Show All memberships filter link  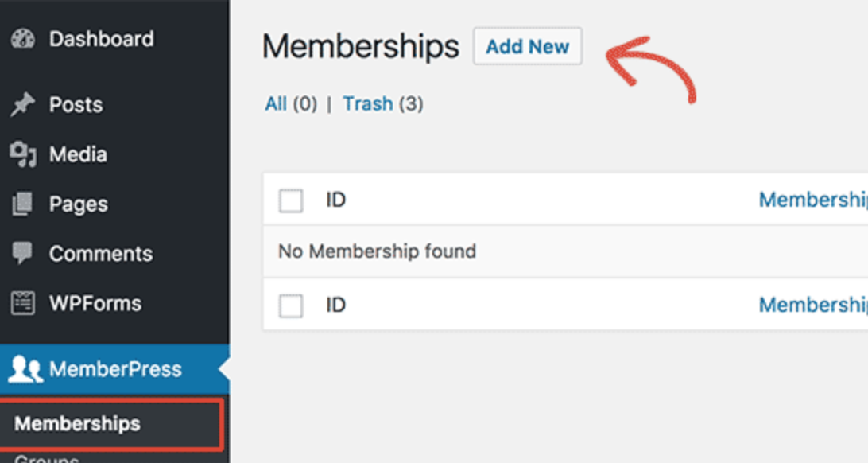(276, 104)
